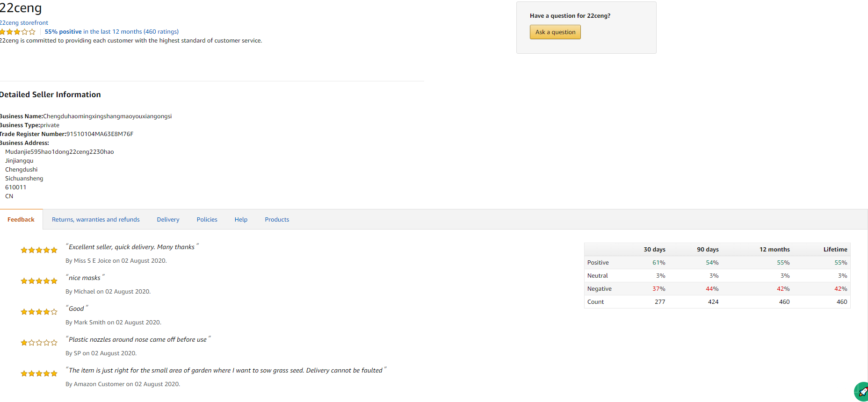Go to the Products tab

[277, 220]
